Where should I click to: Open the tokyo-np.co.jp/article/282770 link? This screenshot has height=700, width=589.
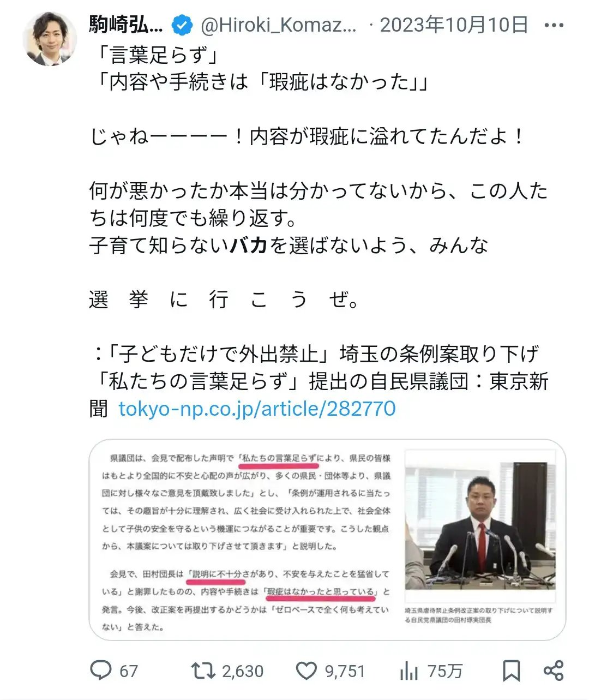257,409
